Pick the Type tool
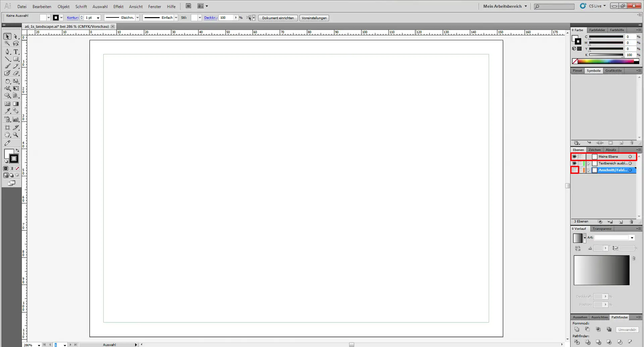Image resolution: width=644 pixels, height=347 pixels. pyautogui.click(x=16, y=52)
